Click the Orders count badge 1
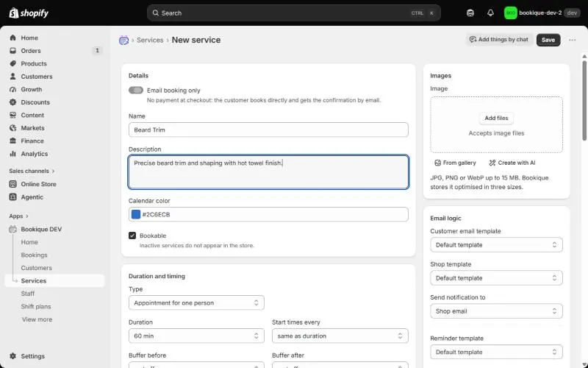The image size is (588, 368). tap(97, 50)
